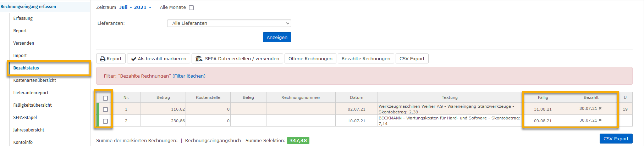The width and height of the screenshot is (644, 146).
Task: Click paid date 30.07.21 of invoice 2
Action: pos(588,120)
